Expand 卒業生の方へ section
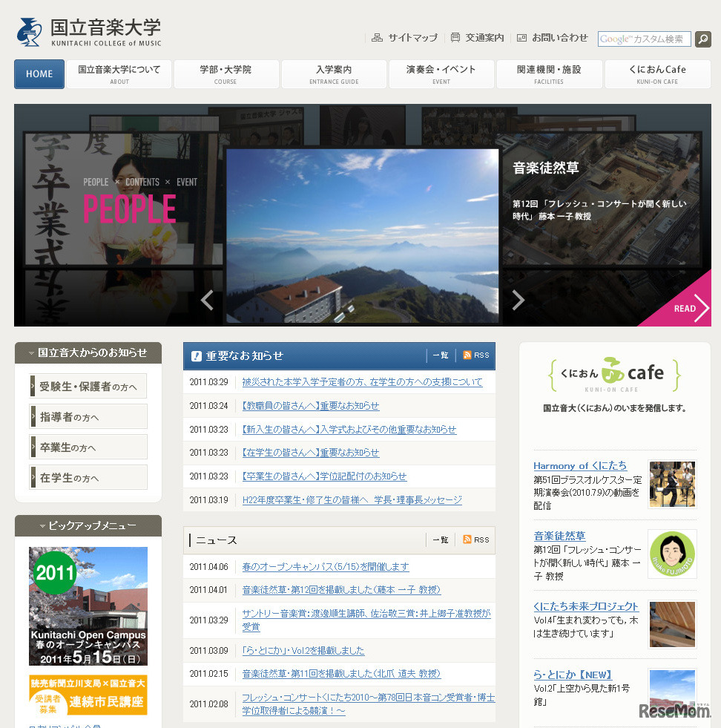 [x=88, y=447]
